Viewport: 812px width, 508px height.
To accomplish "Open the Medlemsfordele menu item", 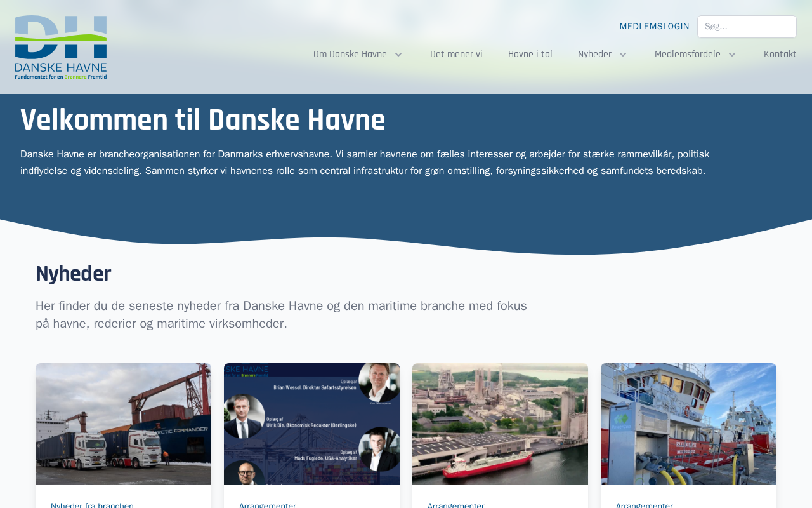I will (x=688, y=55).
